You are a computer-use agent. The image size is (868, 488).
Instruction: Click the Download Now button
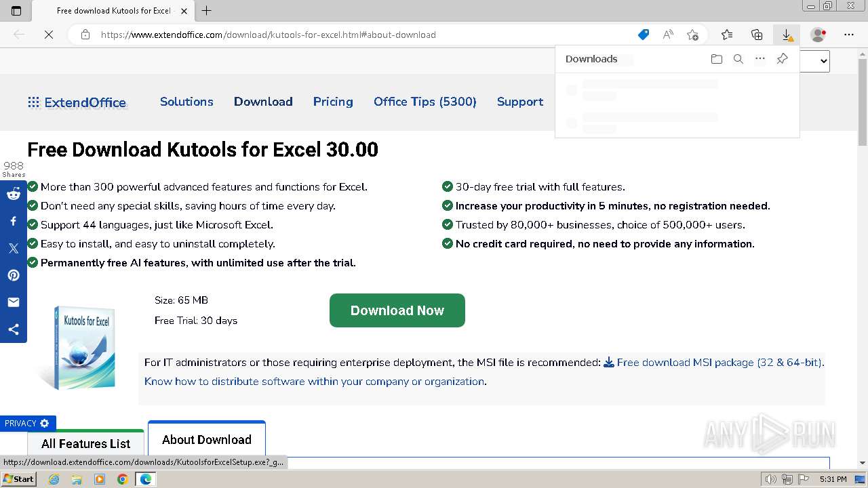tap(397, 310)
